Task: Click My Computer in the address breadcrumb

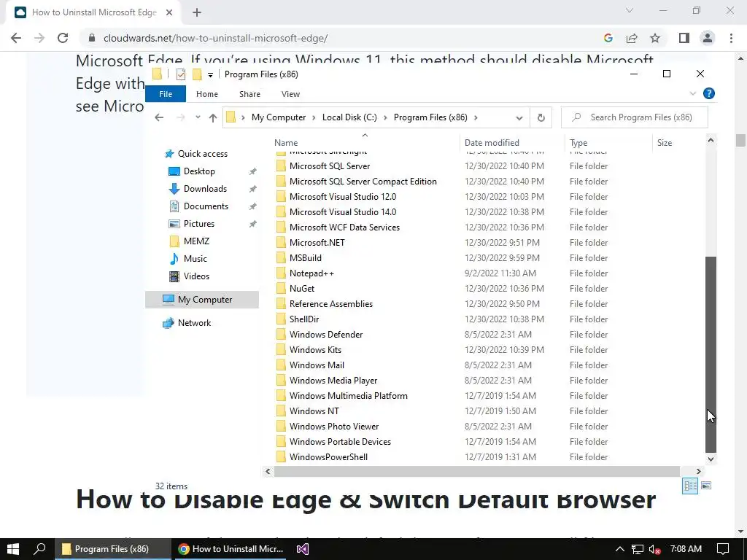Action: coord(279,117)
